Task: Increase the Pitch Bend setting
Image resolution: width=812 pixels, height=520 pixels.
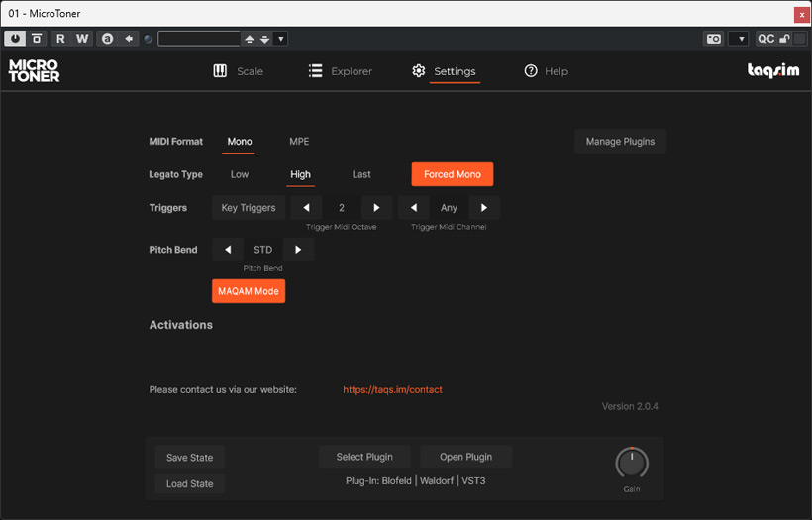Action: pyautogui.click(x=298, y=250)
